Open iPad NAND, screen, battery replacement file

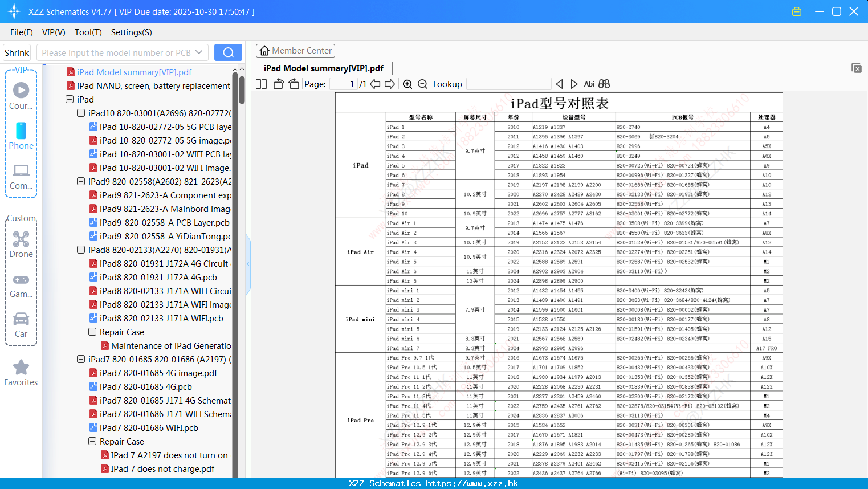pos(154,85)
